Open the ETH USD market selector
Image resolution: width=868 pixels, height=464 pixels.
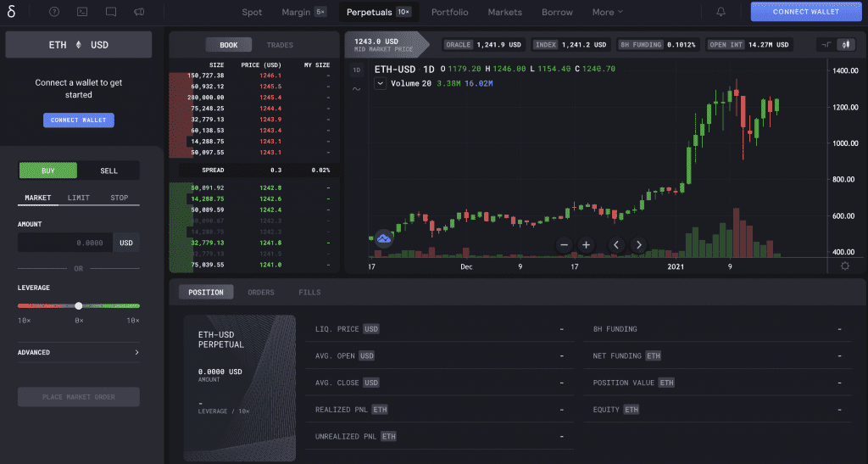(x=78, y=44)
